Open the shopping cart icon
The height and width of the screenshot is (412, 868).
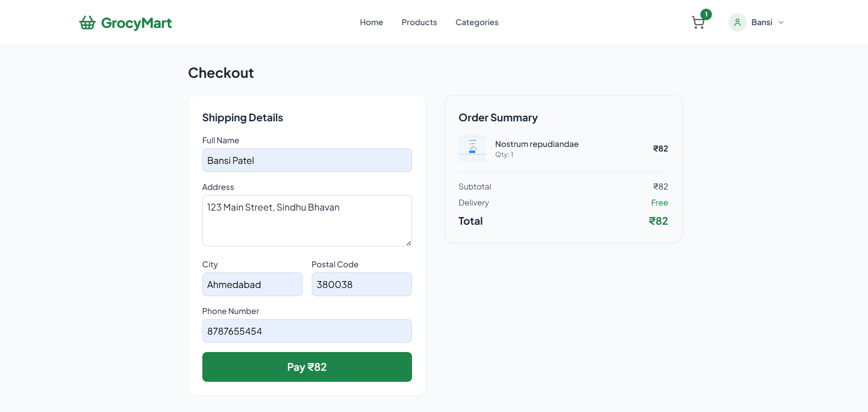(x=698, y=23)
